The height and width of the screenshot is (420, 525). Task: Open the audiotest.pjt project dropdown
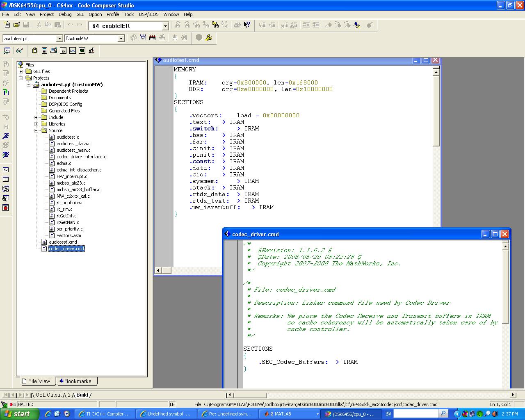pyautogui.click(x=59, y=38)
